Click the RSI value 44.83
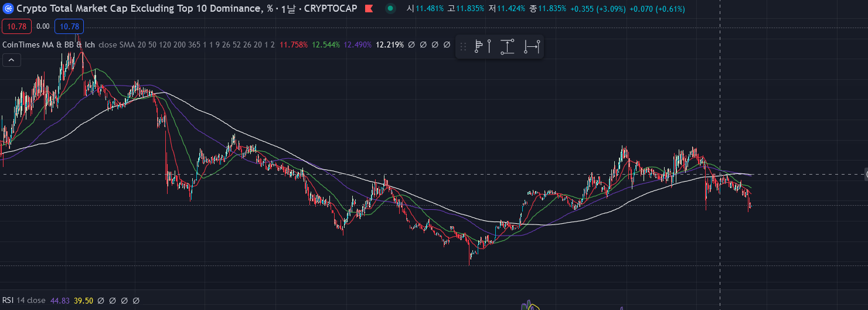The image size is (868, 310). (60, 301)
